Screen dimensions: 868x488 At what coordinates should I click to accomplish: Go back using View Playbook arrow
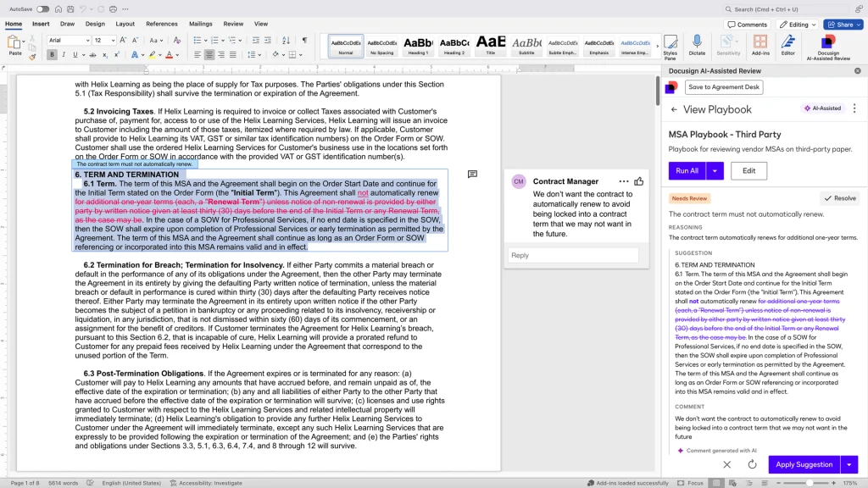coord(674,109)
